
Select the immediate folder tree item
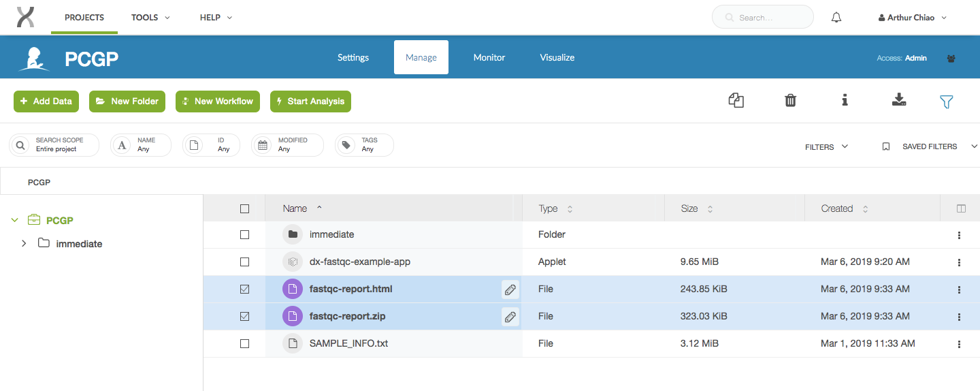(79, 244)
